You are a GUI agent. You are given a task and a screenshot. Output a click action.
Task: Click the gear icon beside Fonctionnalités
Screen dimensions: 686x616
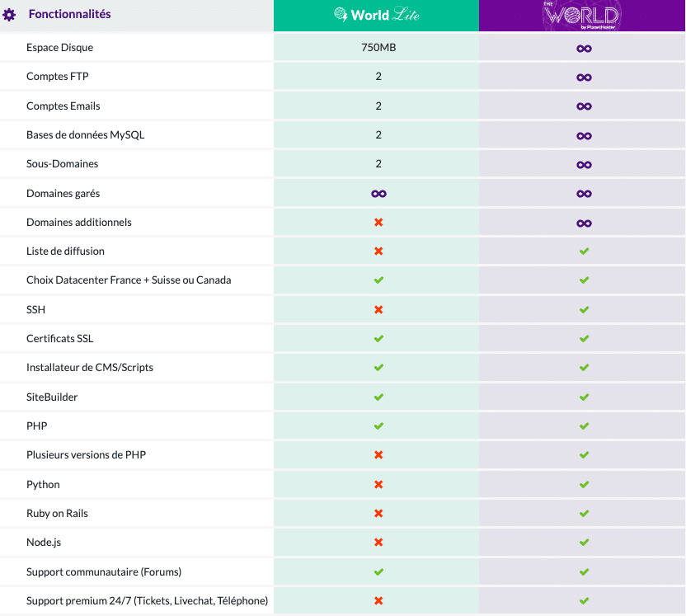coord(10,15)
